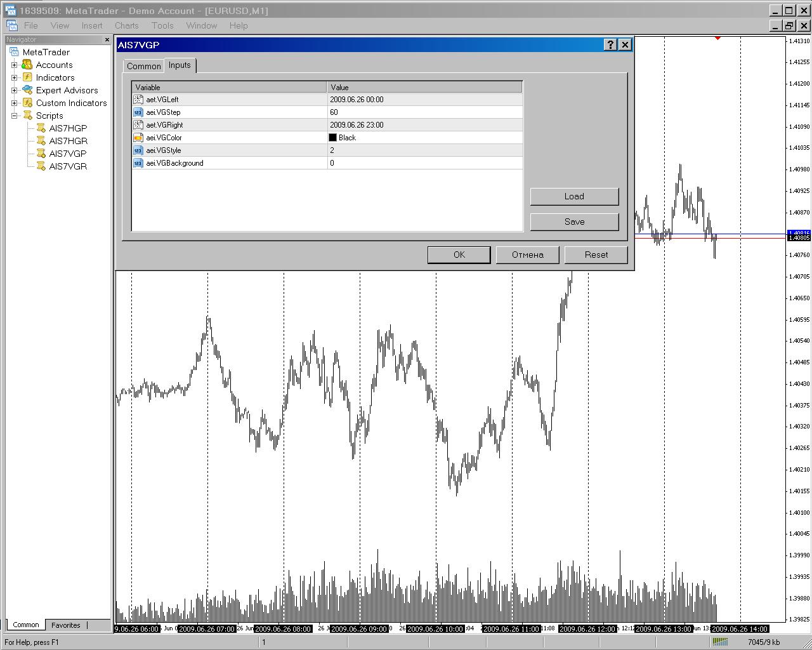The width and height of the screenshot is (812, 650).
Task: Click the dialog help question mark icon
Action: (610, 44)
